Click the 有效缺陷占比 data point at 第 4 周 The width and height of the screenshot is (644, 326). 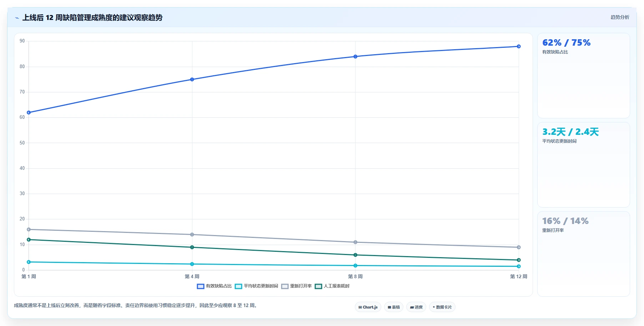[192, 80]
